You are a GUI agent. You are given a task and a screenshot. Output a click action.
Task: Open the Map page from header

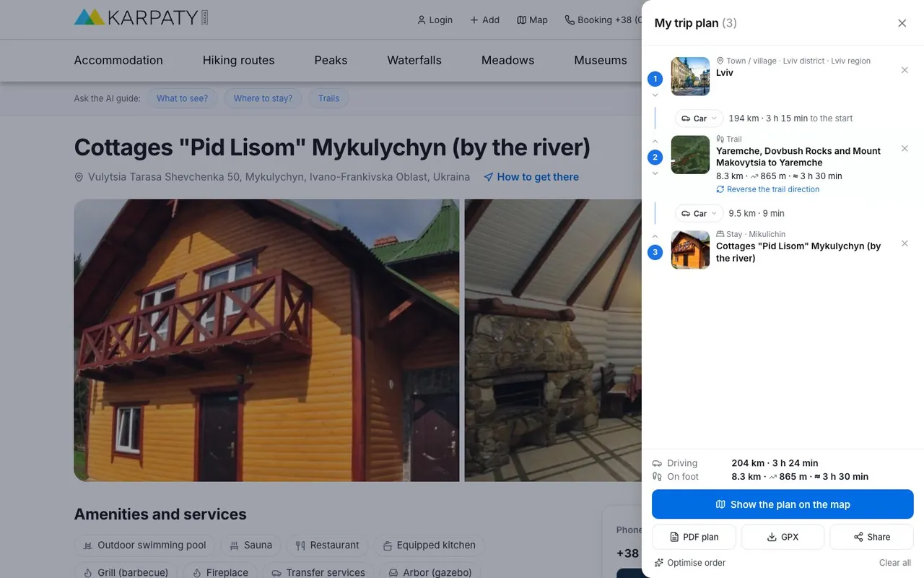532,20
